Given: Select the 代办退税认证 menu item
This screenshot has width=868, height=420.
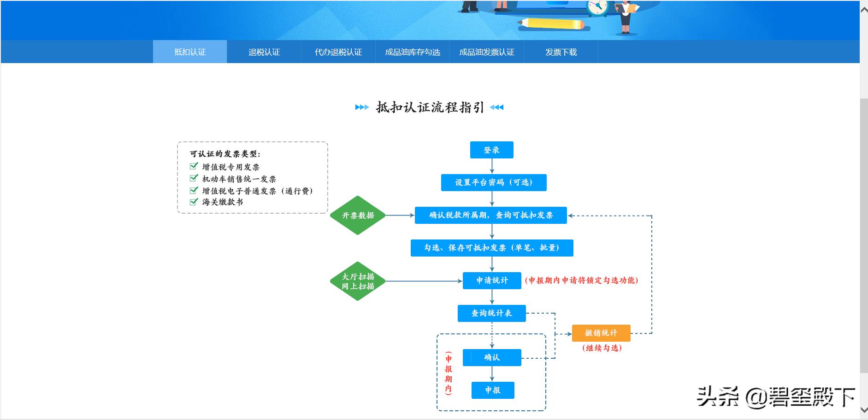Looking at the screenshot, I should pos(338,52).
